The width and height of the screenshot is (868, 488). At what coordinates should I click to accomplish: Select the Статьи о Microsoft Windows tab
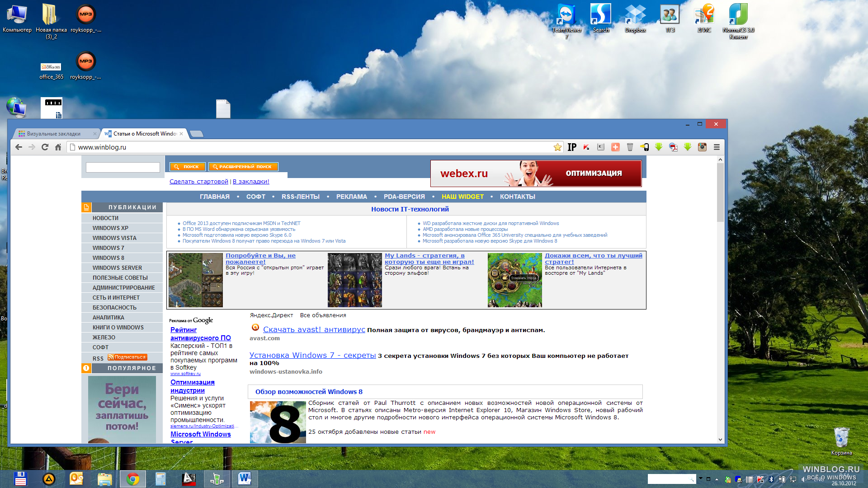(x=144, y=134)
